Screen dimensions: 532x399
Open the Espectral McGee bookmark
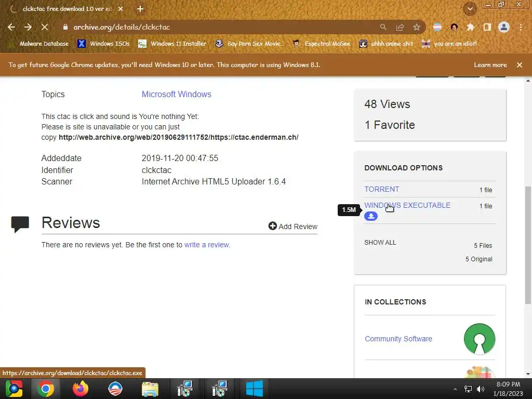tap(322, 44)
